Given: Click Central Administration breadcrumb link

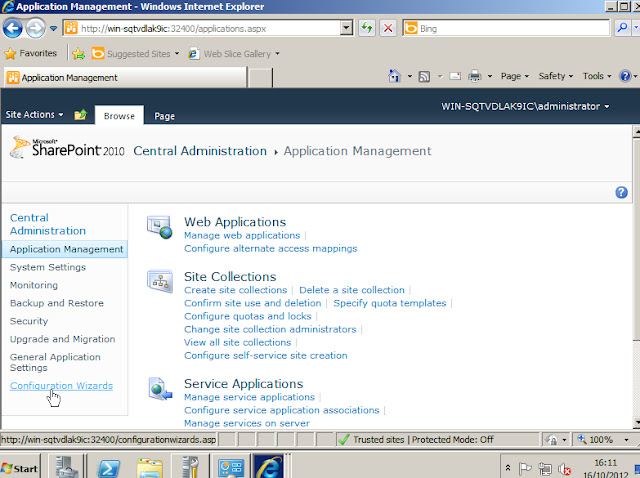Looking at the screenshot, I should coord(200,151).
